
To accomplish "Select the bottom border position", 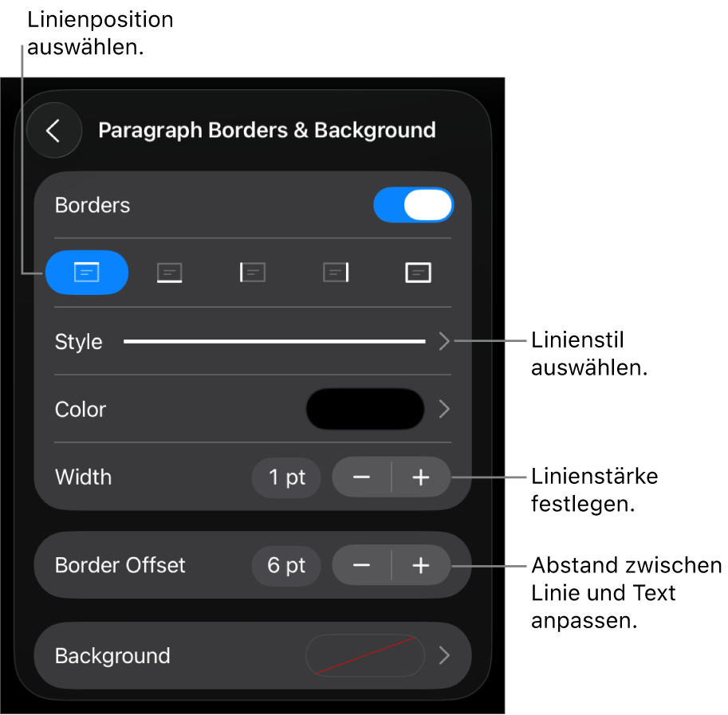I will pyautogui.click(x=170, y=273).
